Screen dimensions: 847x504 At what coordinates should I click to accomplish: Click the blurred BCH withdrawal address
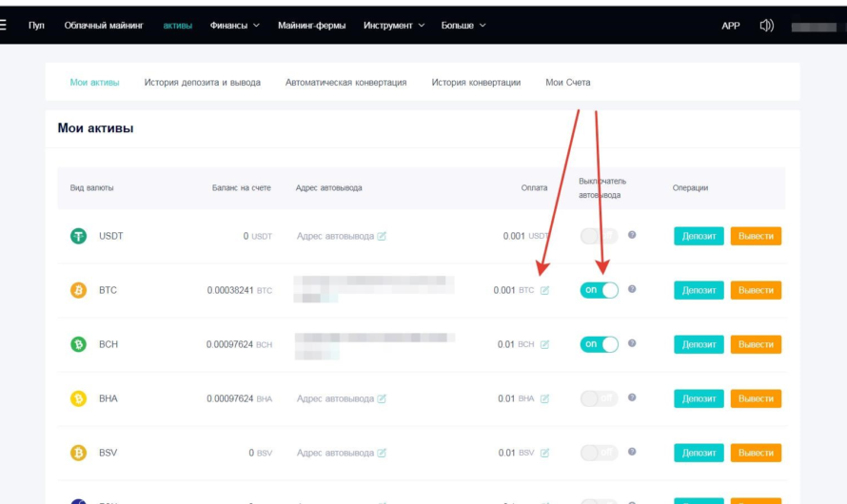374,346
